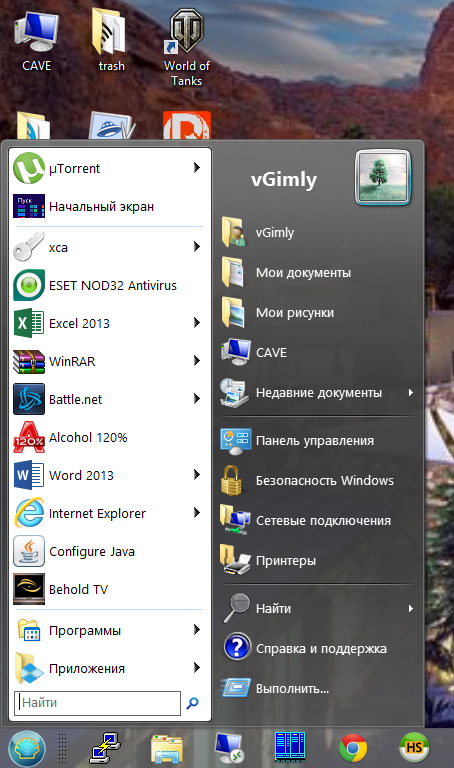This screenshot has height=768, width=454.
Task: Click the PuTTY icon in taskbar
Action: pyautogui.click(x=105, y=748)
